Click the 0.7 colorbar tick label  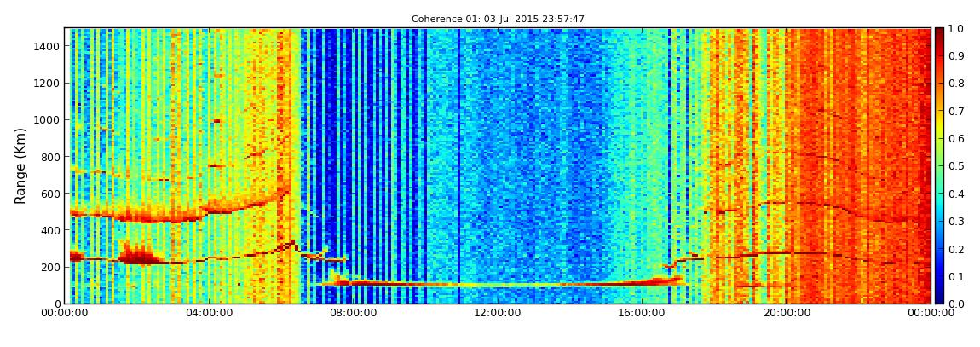tap(955, 112)
